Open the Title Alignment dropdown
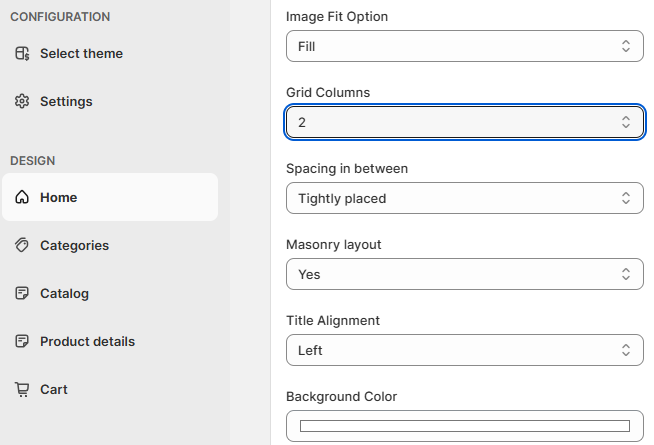The height and width of the screenshot is (445, 654). pos(465,350)
